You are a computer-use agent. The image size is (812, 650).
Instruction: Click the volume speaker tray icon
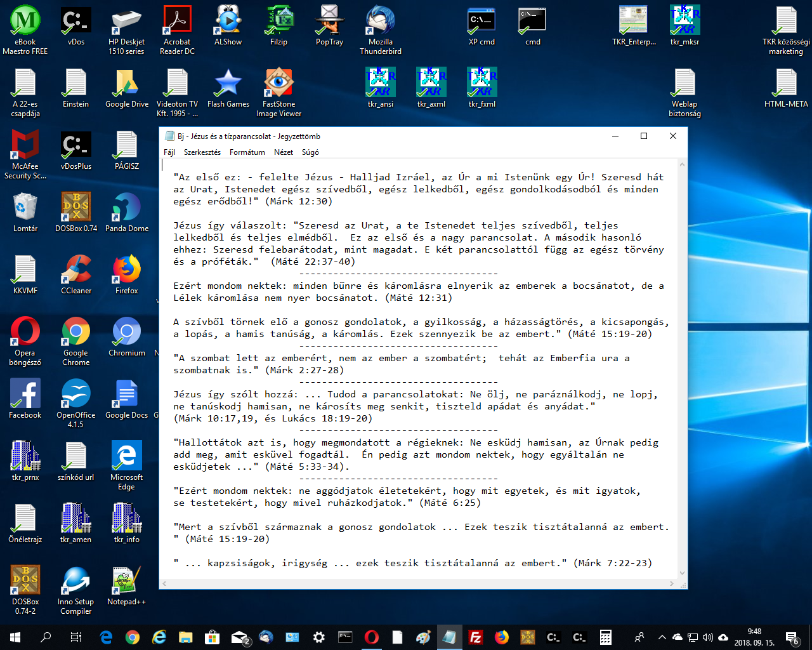pyautogui.click(x=707, y=637)
